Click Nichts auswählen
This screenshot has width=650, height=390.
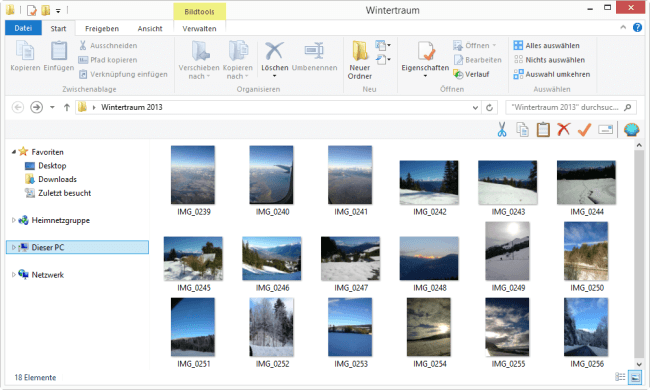coord(549,60)
